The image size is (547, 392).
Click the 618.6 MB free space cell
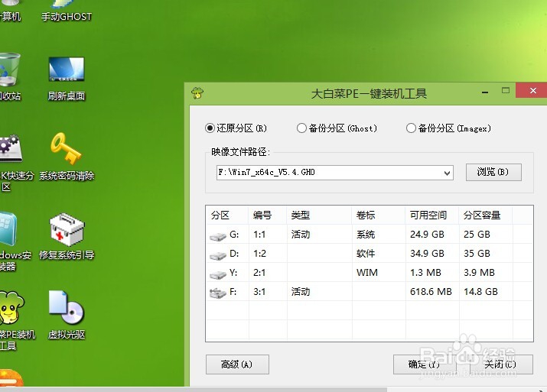431,292
